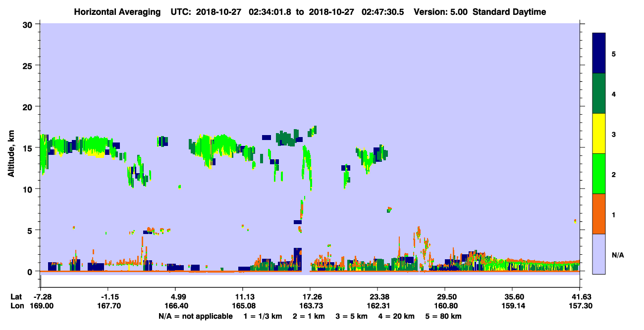The height and width of the screenshot is (330, 644).
Task: Click the colorbar label 'N/A'
Action: pyautogui.click(x=618, y=255)
